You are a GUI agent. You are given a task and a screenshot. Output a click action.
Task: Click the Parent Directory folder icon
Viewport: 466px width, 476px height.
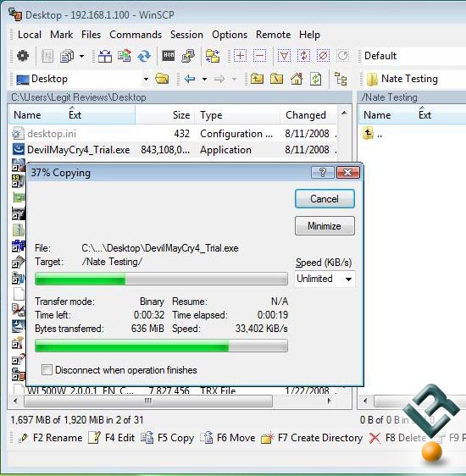[x=257, y=80]
